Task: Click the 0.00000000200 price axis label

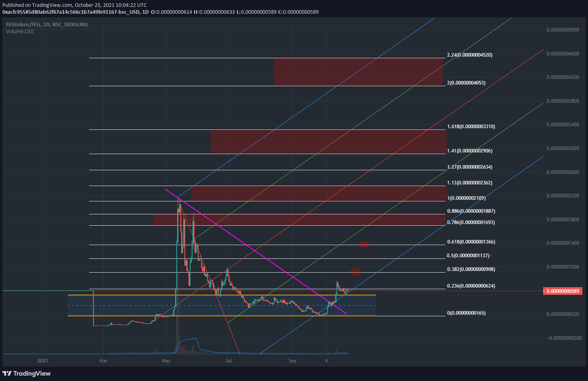Action: click(563, 314)
